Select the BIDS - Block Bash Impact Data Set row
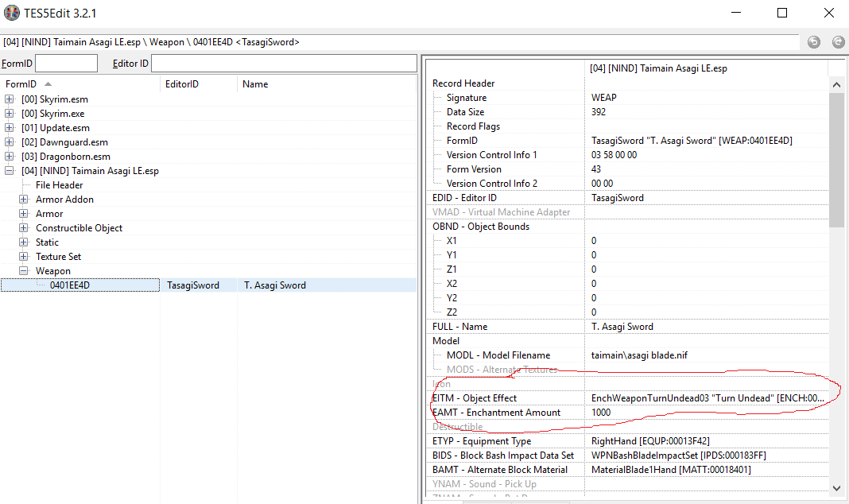The image size is (849, 504). (626, 456)
